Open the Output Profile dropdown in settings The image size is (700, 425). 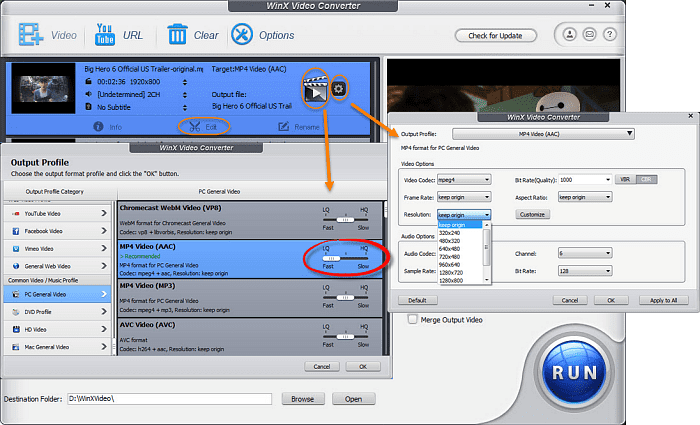pos(543,133)
